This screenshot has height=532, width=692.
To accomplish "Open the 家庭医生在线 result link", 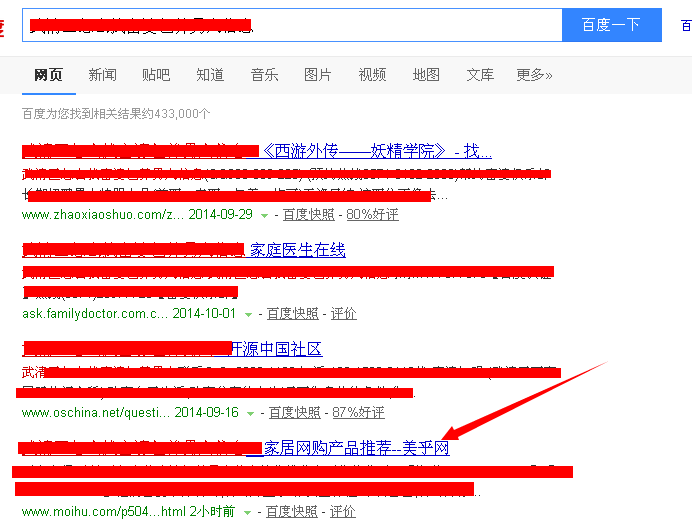I will coord(297,250).
